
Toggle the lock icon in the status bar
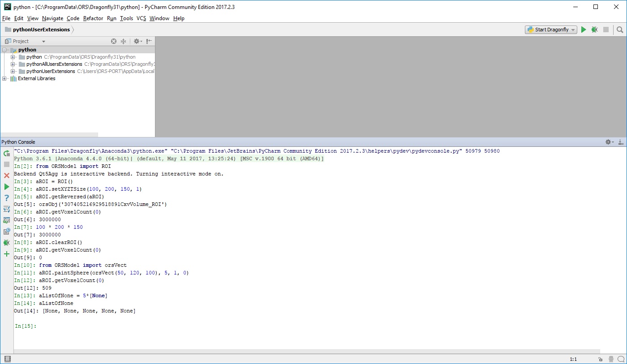[x=600, y=359]
